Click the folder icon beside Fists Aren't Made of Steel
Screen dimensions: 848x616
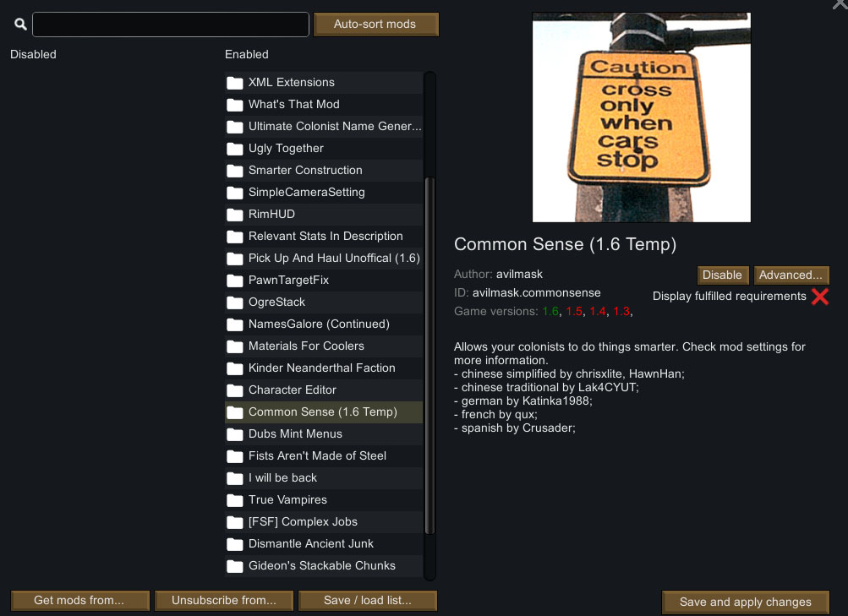pyautogui.click(x=235, y=456)
